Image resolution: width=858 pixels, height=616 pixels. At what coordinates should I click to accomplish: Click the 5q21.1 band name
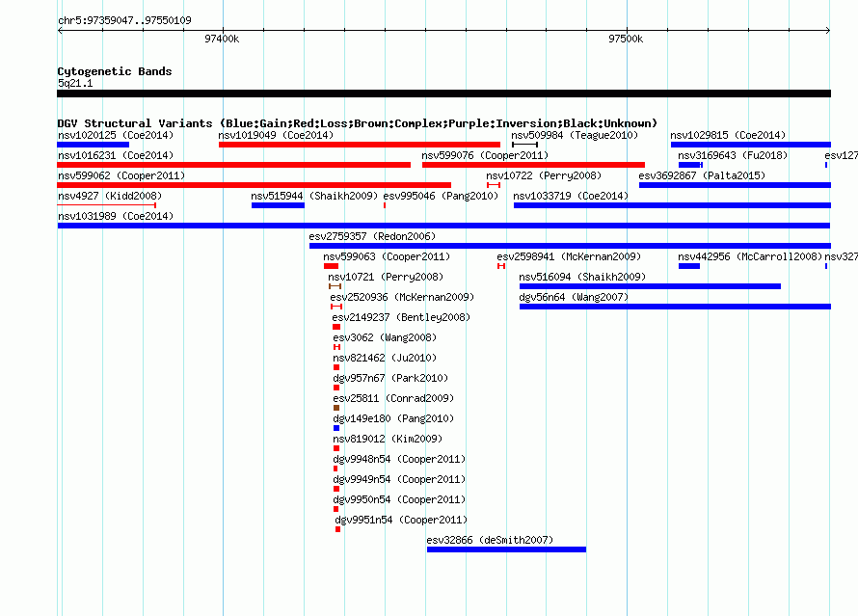[75, 83]
